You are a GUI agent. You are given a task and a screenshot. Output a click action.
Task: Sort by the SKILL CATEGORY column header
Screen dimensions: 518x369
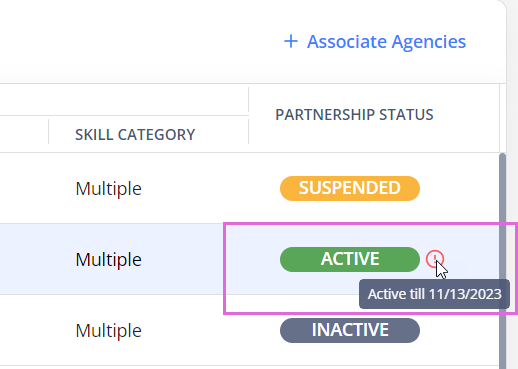tap(135, 135)
